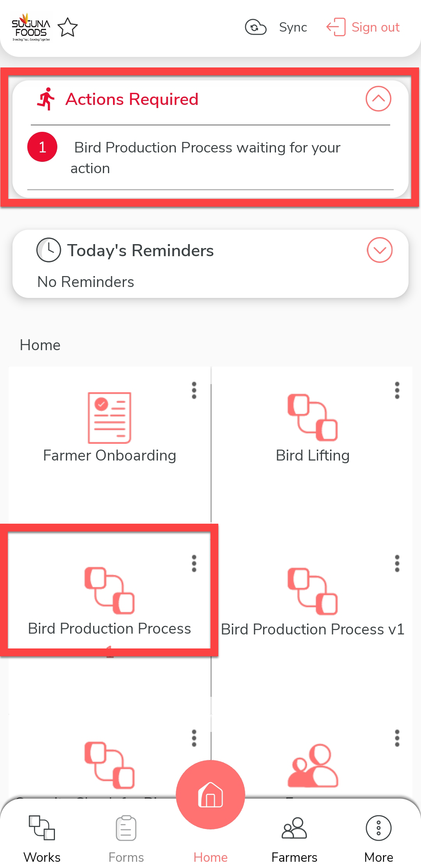This screenshot has width=421, height=868.
Task: Open the Bird Lifting workflow tile
Action: point(313,428)
